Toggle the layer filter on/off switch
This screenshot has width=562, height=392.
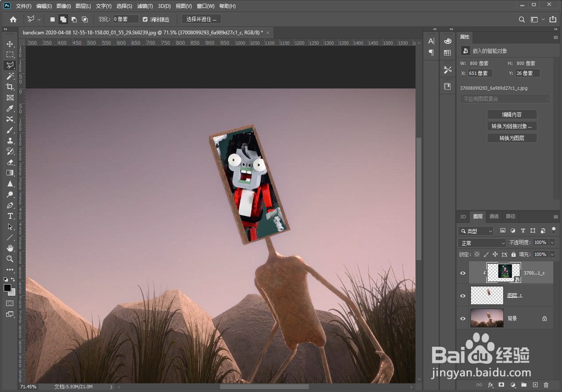[x=554, y=230]
